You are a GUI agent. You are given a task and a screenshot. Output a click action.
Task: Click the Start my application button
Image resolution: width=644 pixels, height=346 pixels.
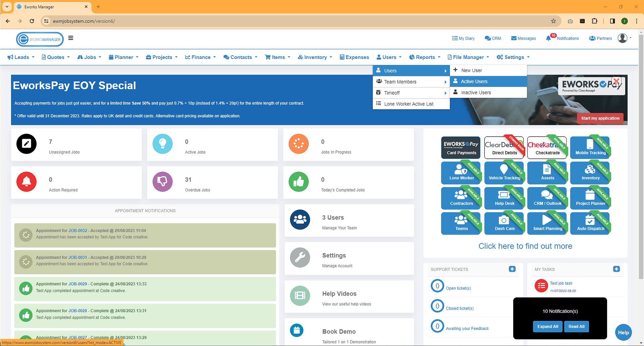pos(600,118)
